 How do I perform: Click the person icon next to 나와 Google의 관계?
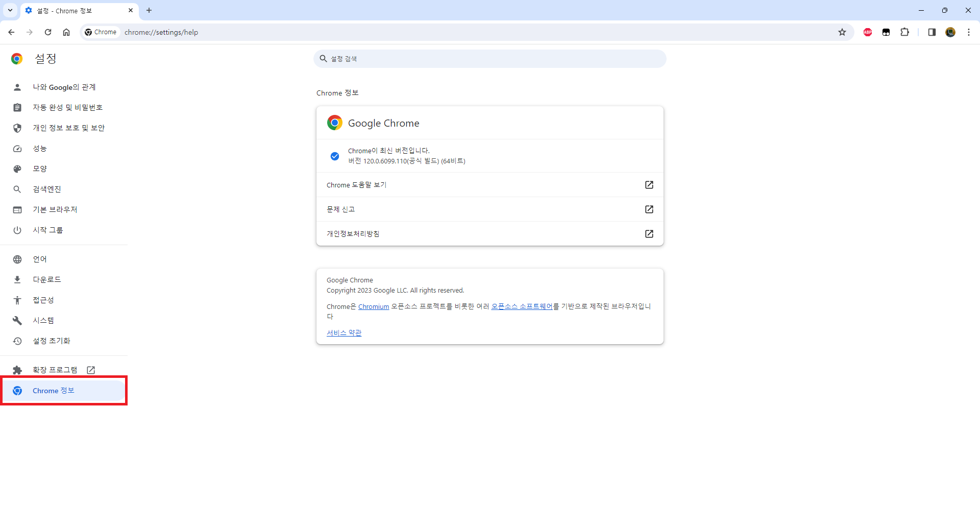pos(17,87)
